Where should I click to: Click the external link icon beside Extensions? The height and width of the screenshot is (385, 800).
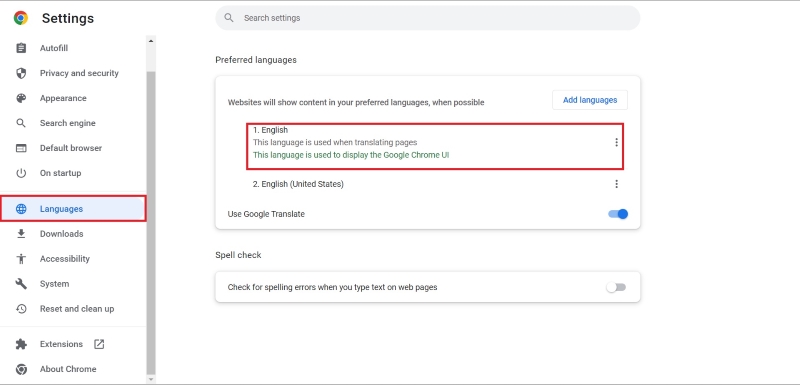click(99, 344)
